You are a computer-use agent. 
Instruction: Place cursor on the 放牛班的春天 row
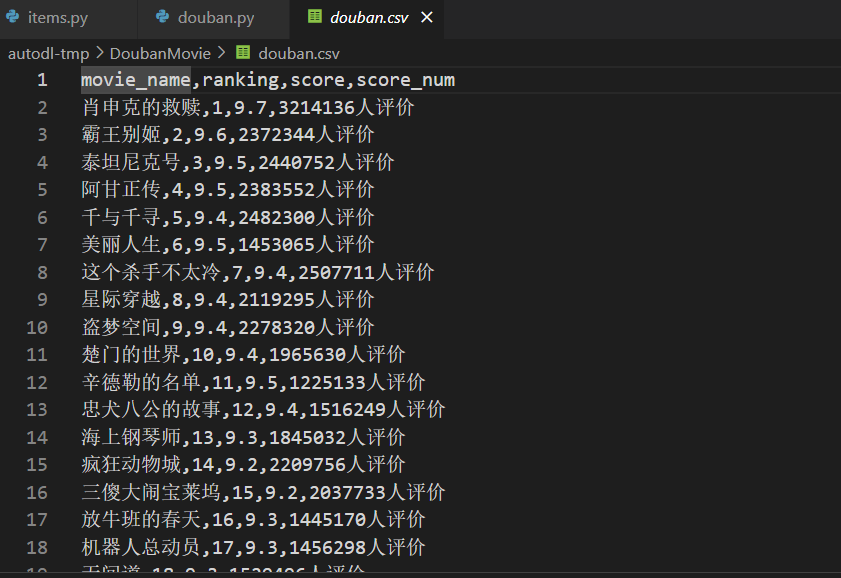[x=253, y=520]
